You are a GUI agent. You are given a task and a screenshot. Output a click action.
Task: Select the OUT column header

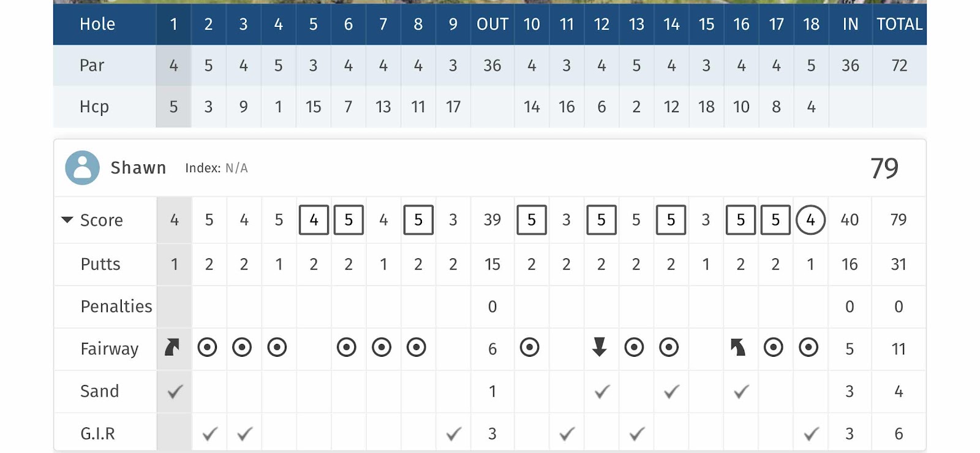pos(492,24)
